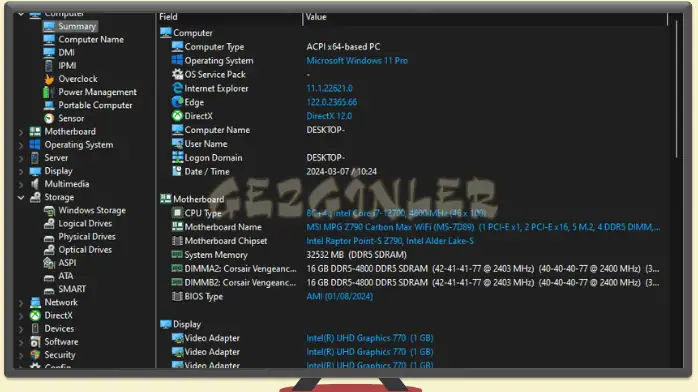This screenshot has width=698, height=392.
Task: Expand the Network tree node
Action: 20,303
